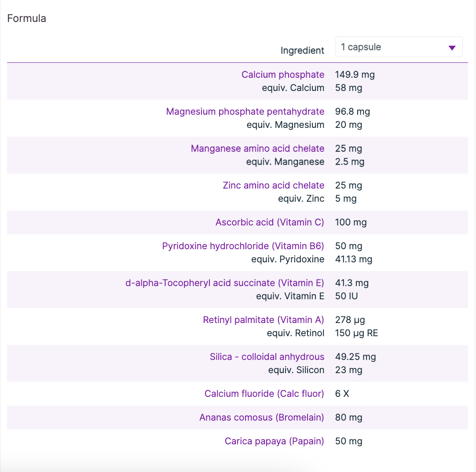Click the Magnesium phosphate pentahydrate link
The width and height of the screenshot is (476, 472).
tap(245, 112)
